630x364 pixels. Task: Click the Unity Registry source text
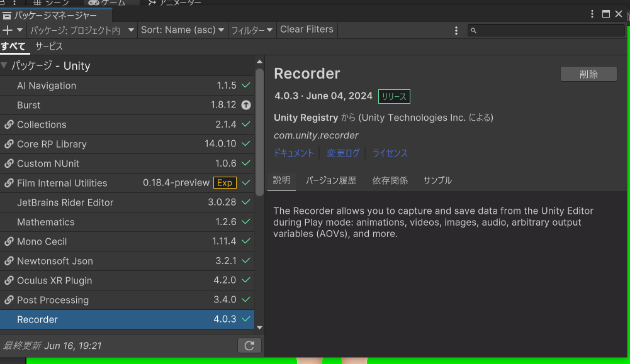coord(306,118)
